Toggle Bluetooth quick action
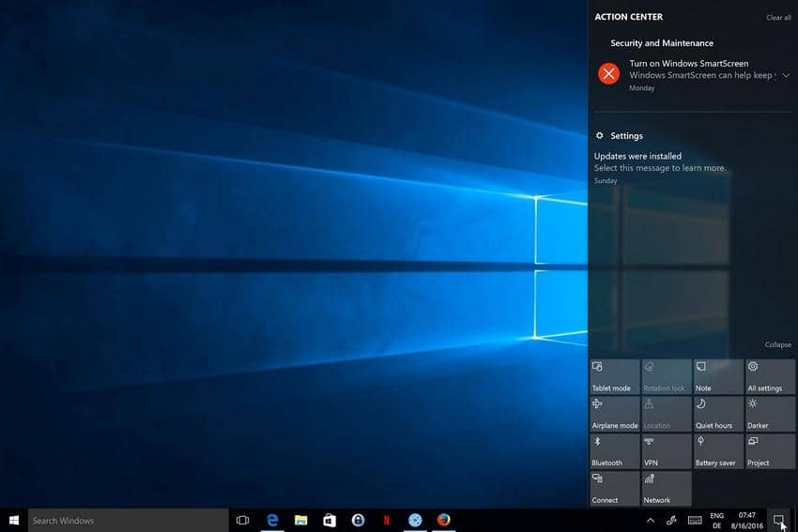 click(615, 450)
